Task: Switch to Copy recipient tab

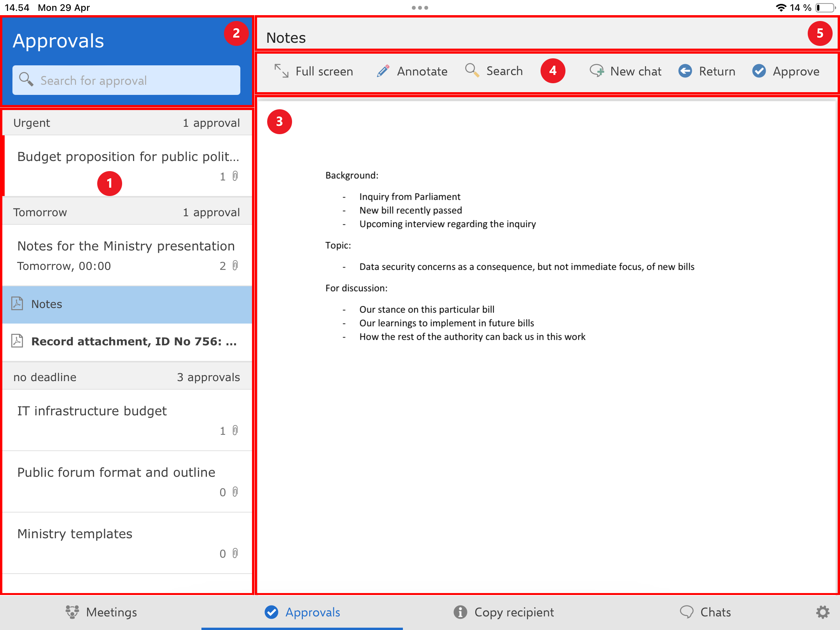Action: (x=504, y=612)
